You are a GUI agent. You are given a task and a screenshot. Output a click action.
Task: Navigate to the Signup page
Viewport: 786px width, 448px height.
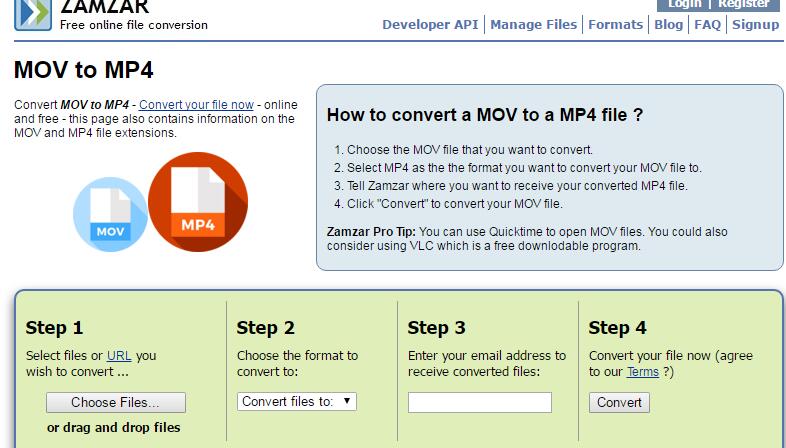click(x=755, y=25)
